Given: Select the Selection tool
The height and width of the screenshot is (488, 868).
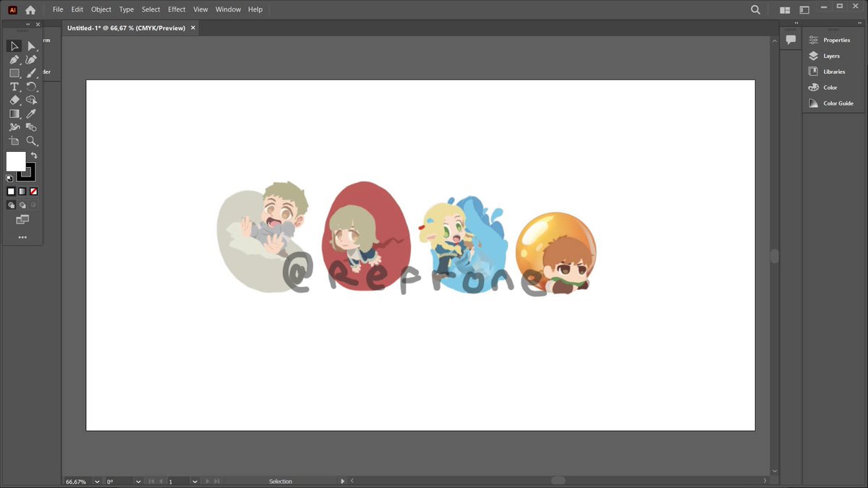Looking at the screenshot, I should click(14, 46).
